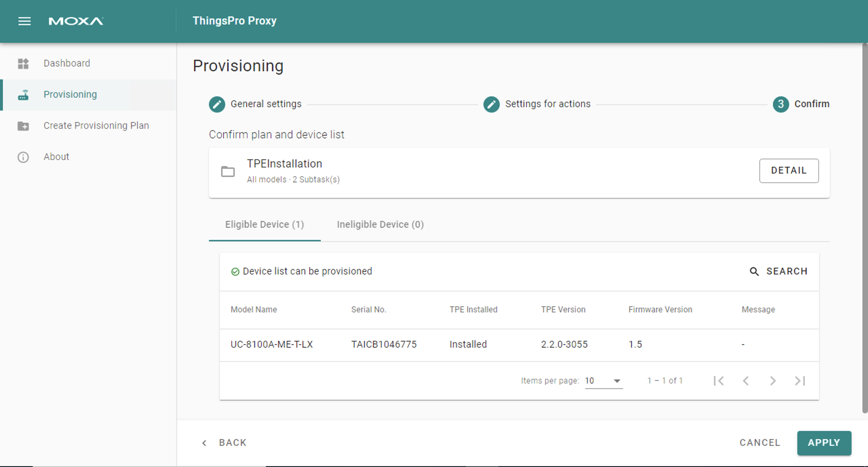Open the Items per page dropdown
The height and width of the screenshot is (467, 868).
tap(604, 381)
